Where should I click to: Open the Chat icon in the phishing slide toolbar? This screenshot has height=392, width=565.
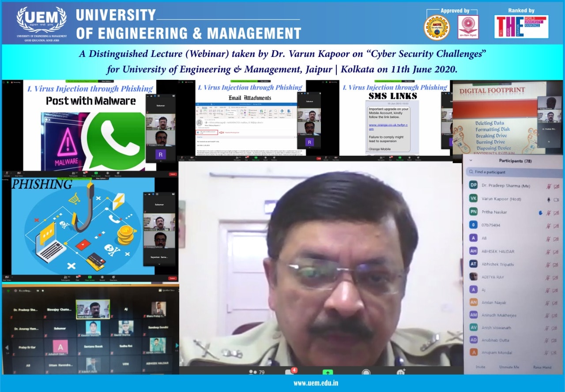tap(77, 278)
